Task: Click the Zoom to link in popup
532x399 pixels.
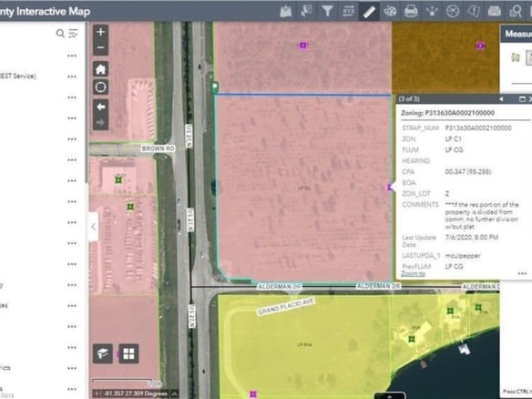Action: (x=413, y=273)
